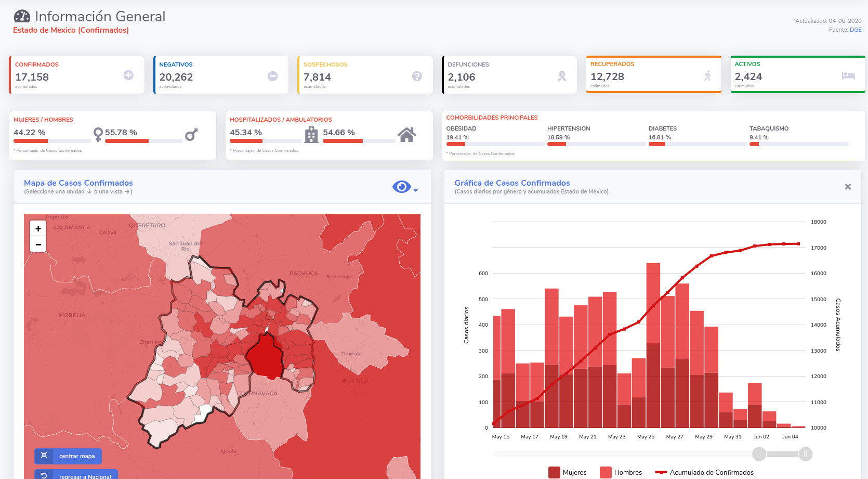
Task: Click the Mujeres 44.22 % value
Action: pos(30,133)
